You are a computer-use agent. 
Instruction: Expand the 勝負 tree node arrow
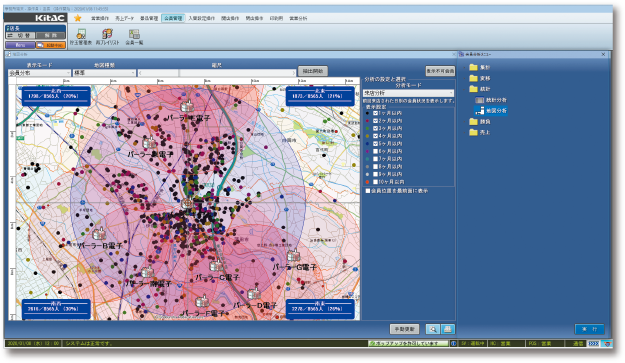(x=465, y=122)
